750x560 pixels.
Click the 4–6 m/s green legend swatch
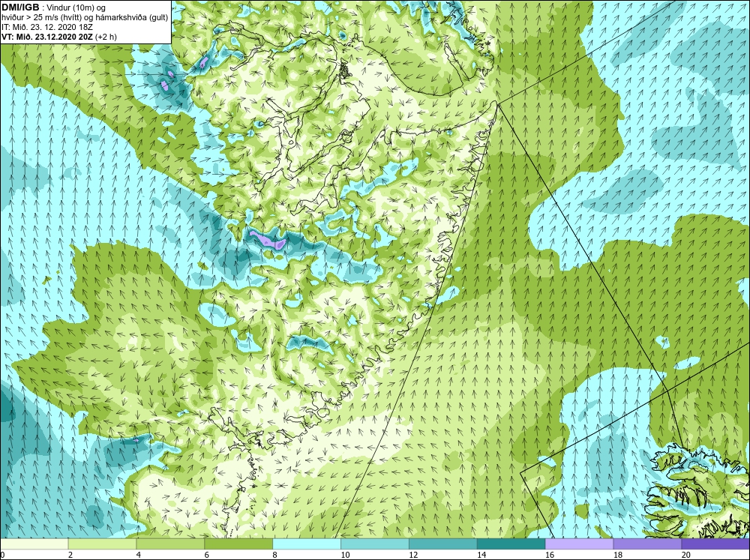(x=170, y=544)
